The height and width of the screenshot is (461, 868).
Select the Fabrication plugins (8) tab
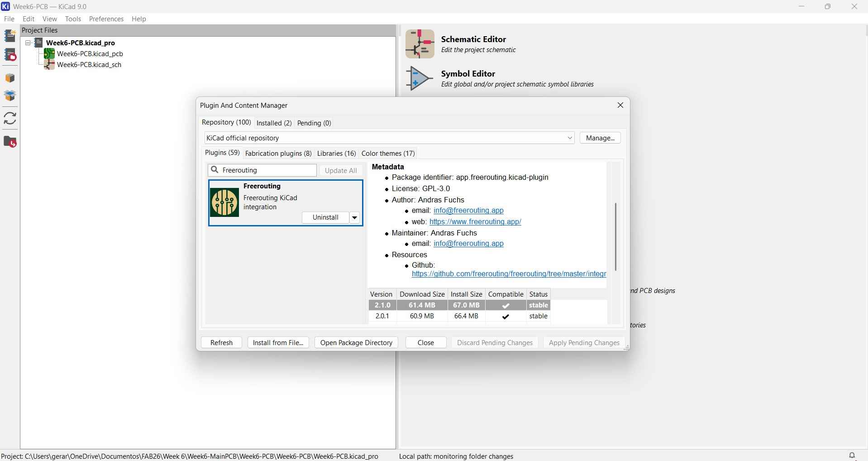pos(278,154)
